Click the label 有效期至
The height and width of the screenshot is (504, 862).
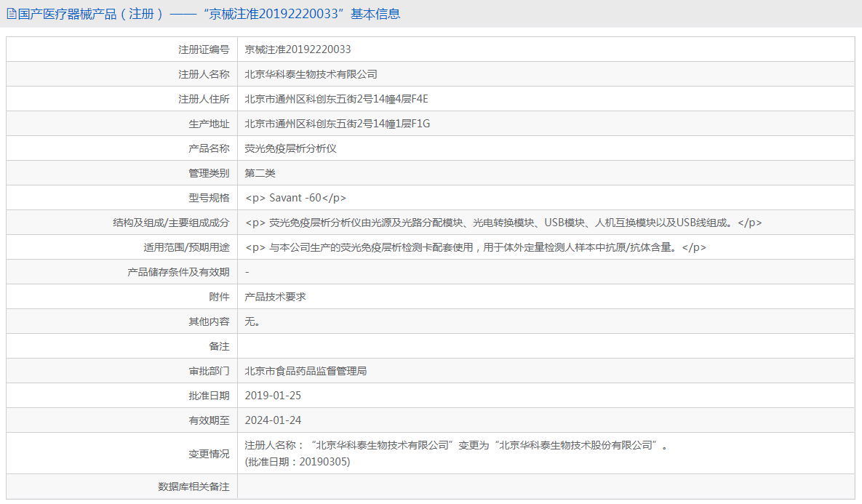click(209, 420)
